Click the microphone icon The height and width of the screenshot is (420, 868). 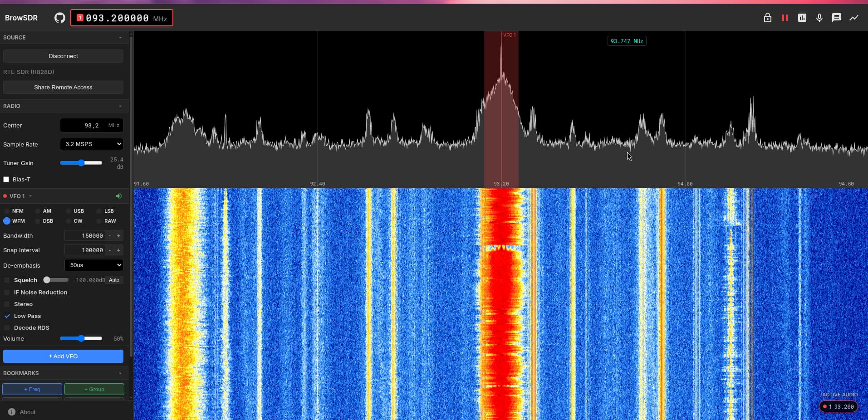pos(819,18)
